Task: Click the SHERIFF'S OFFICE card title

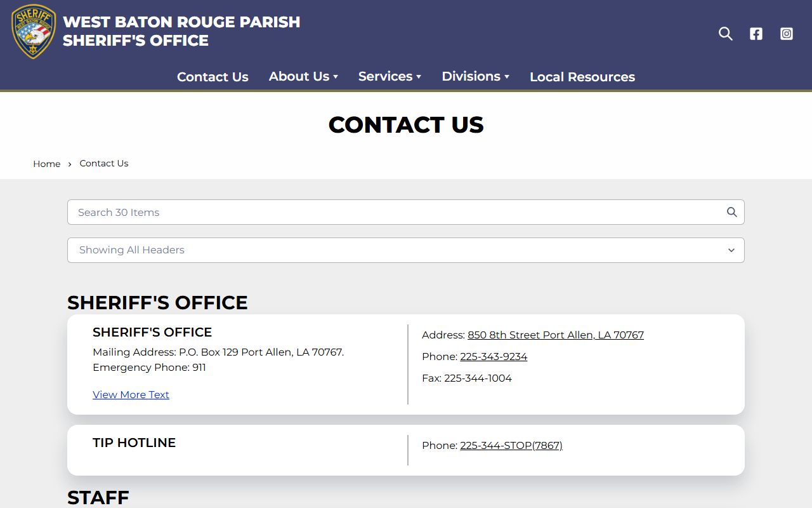Action: pyautogui.click(x=152, y=332)
